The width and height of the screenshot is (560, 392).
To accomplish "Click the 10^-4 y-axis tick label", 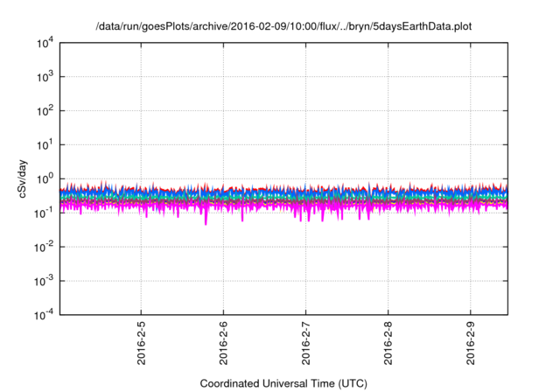I will coord(44,315).
